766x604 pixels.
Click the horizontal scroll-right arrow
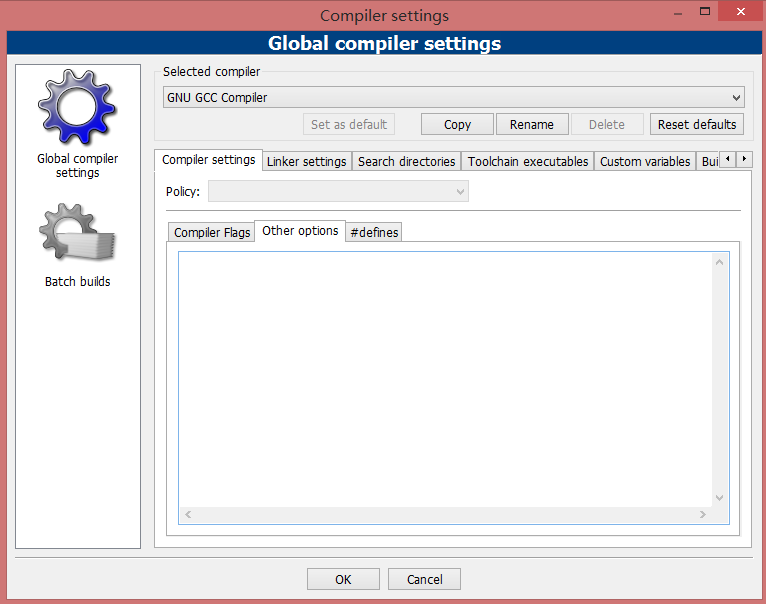702,514
